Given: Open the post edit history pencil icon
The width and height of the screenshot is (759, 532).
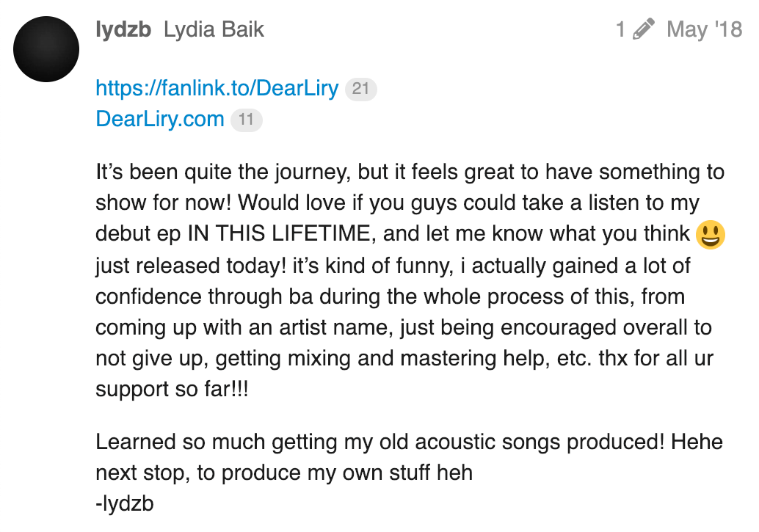Looking at the screenshot, I should [x=643, y=29].
